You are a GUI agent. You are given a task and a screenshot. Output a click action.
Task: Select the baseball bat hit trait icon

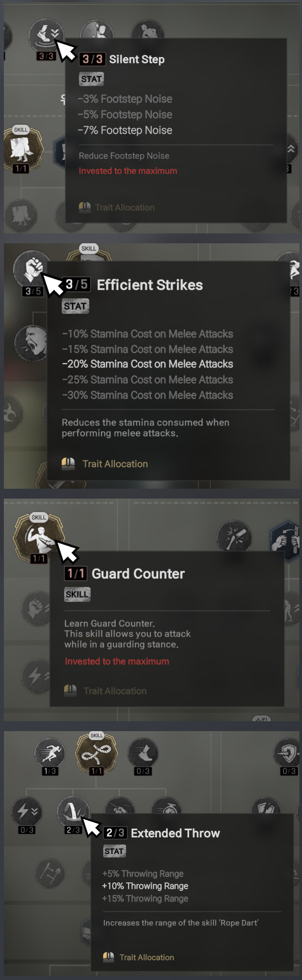(x=234, y=536)
